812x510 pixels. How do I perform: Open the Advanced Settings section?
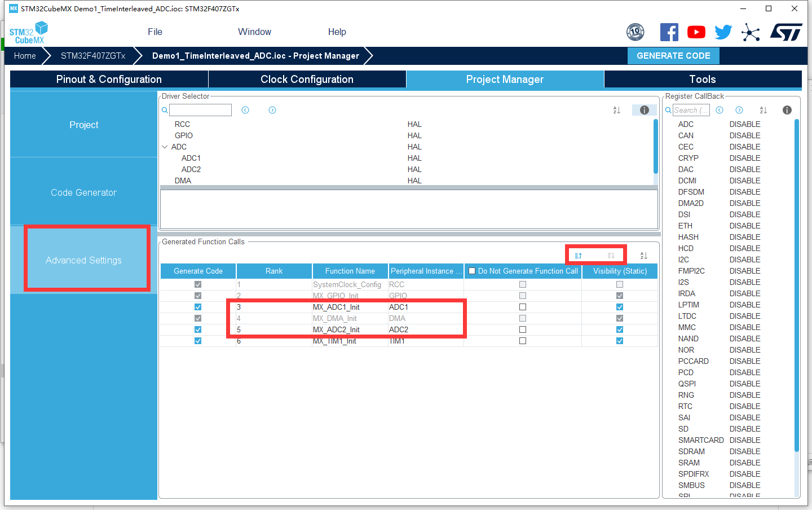[x=83, y=260]
